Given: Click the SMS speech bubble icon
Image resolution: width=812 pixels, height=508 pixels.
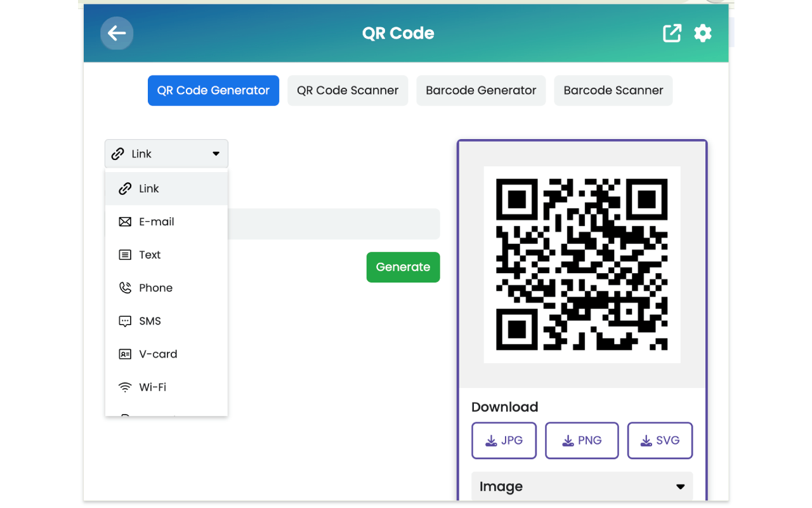Looking at the screenshot, I should (125, 321).
